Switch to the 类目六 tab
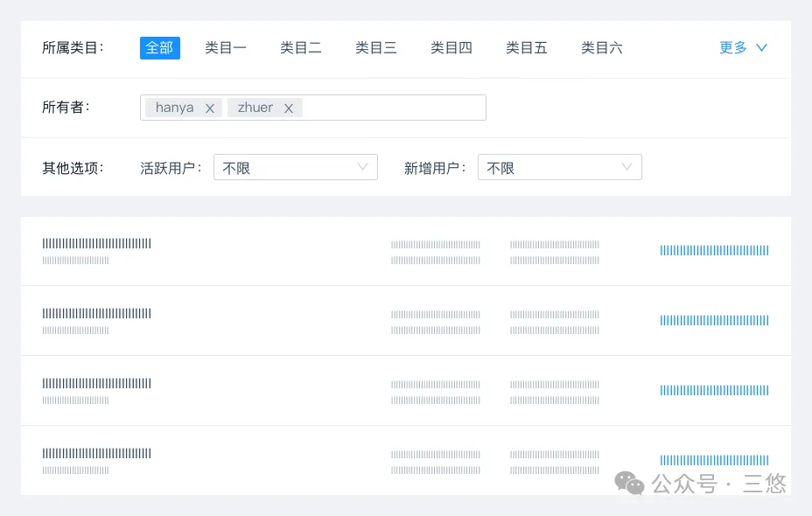 (x=601, y=48)
